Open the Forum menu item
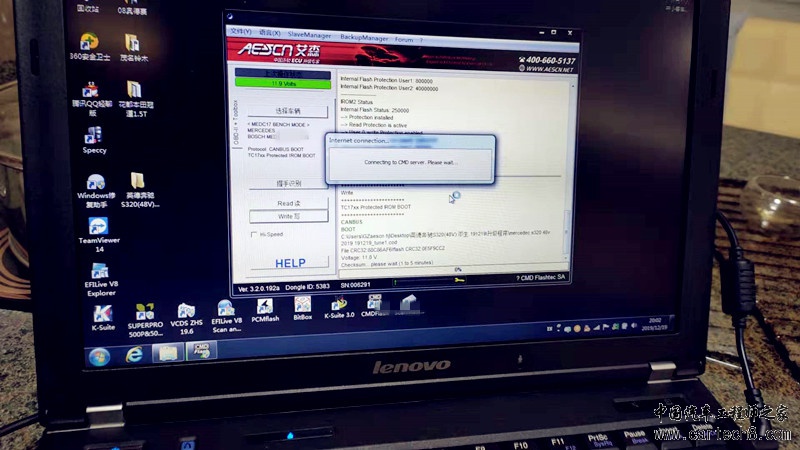Screen dimensions: 800x450 [x=404, y=40]
